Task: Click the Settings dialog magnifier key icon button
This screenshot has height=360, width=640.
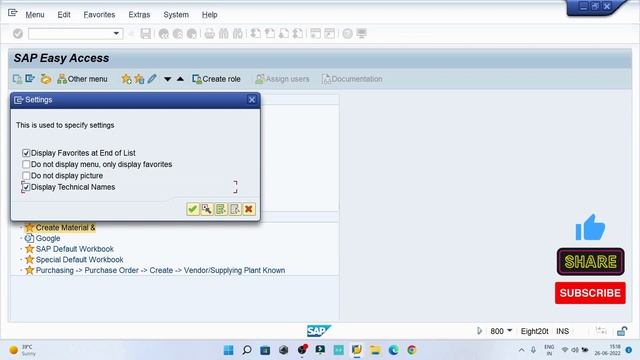Action: point(207,209)
